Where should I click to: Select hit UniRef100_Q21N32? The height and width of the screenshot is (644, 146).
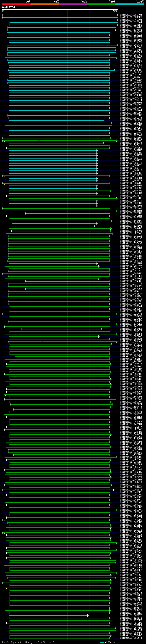[131, 314]
